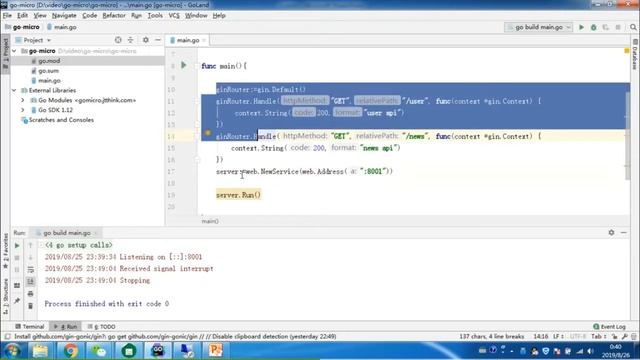The height and width of the screenshot is (360, 640).
Task: Open the Terminal tool window
Action: 29,327
